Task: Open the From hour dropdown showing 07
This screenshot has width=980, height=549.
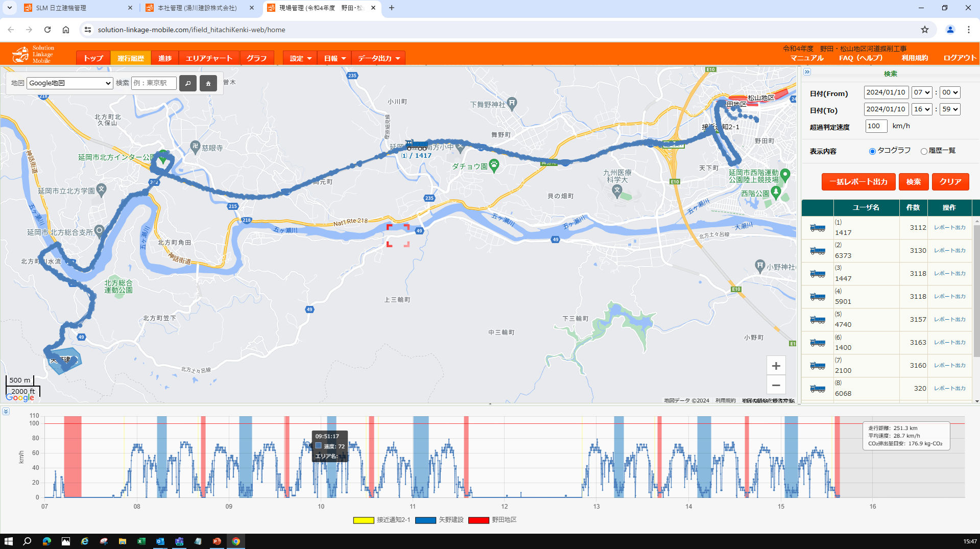Action: point(922,92)
